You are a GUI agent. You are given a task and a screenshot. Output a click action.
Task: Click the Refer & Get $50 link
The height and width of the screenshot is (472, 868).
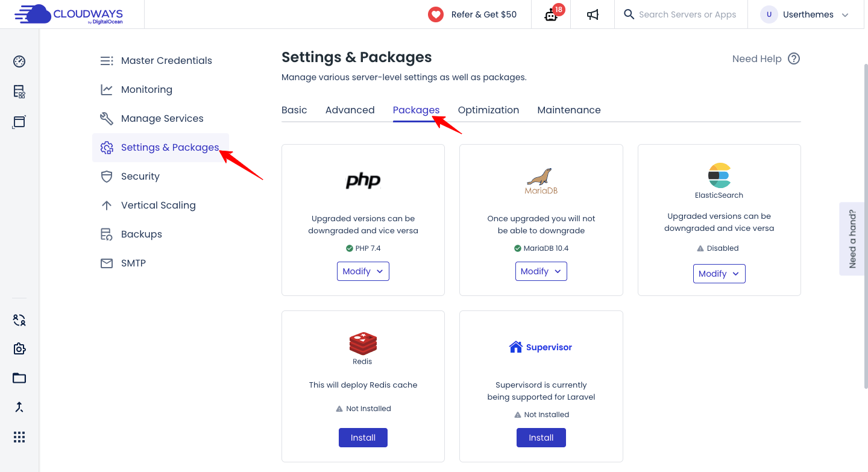[473, 14]
